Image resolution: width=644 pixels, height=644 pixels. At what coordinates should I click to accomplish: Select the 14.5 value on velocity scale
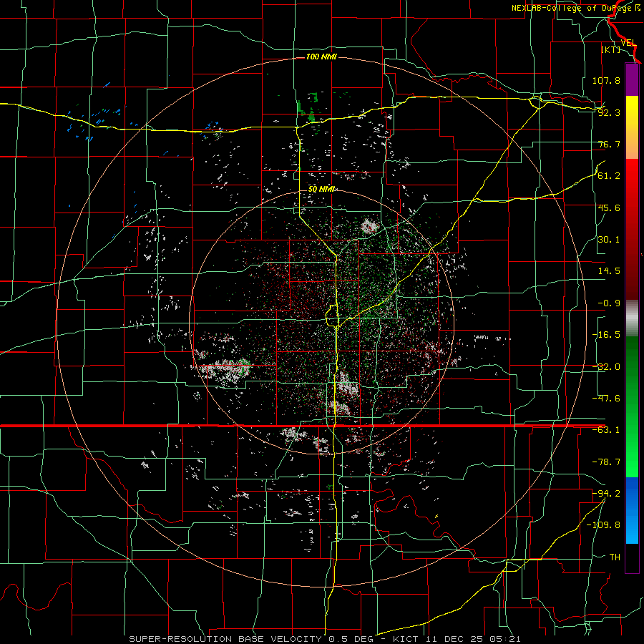point(609,271)
